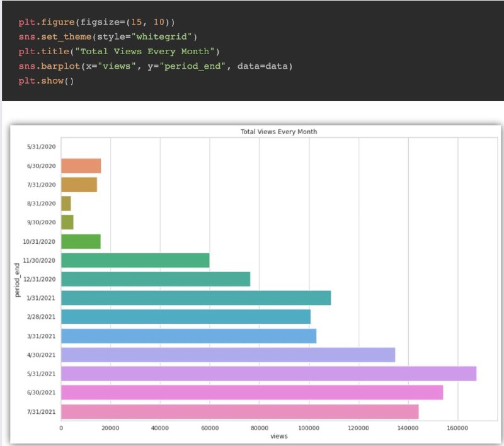Screen dimensions: 504x446
Task: Click the views x-axis label
Action: tap(278, 436)
